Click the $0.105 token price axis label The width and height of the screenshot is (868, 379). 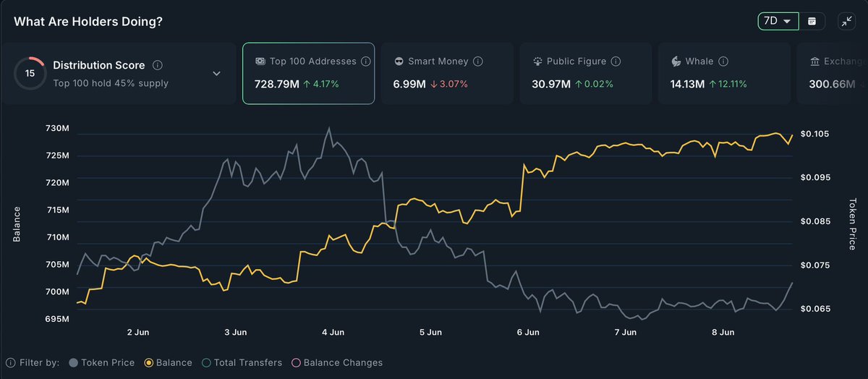point(815,134)
